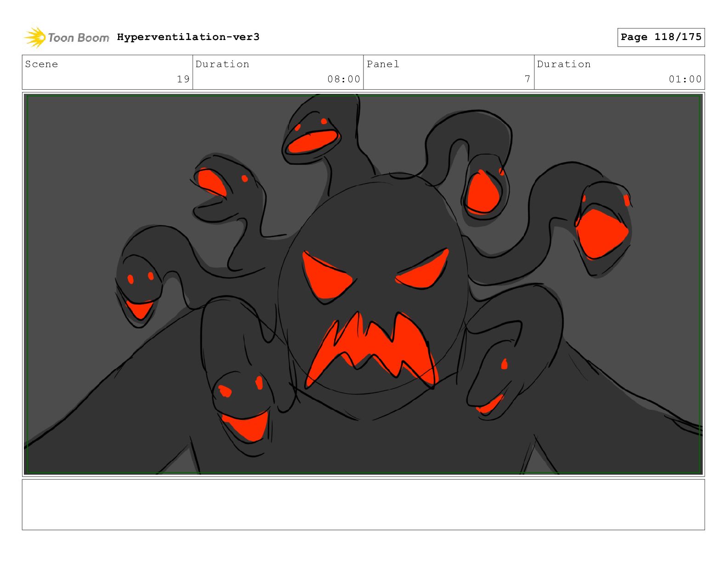Click the panel duration value 01:00
Screen dimensions: 728x563
685,79
